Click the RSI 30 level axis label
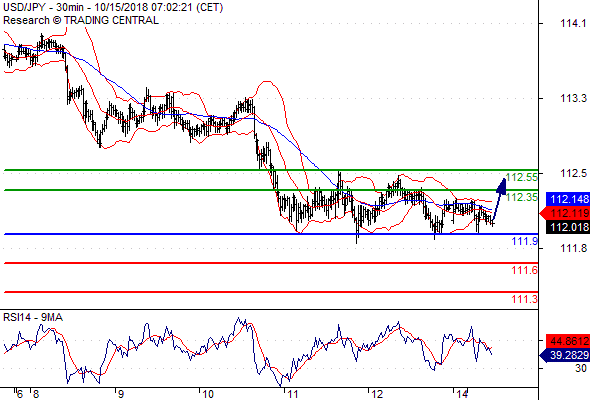 tap(581, 368)
